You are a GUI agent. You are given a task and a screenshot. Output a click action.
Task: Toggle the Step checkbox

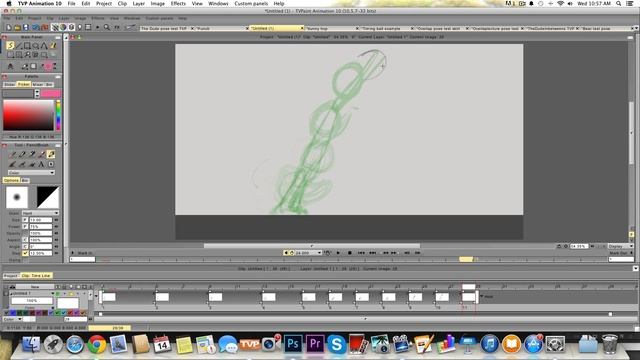[25, 253]
